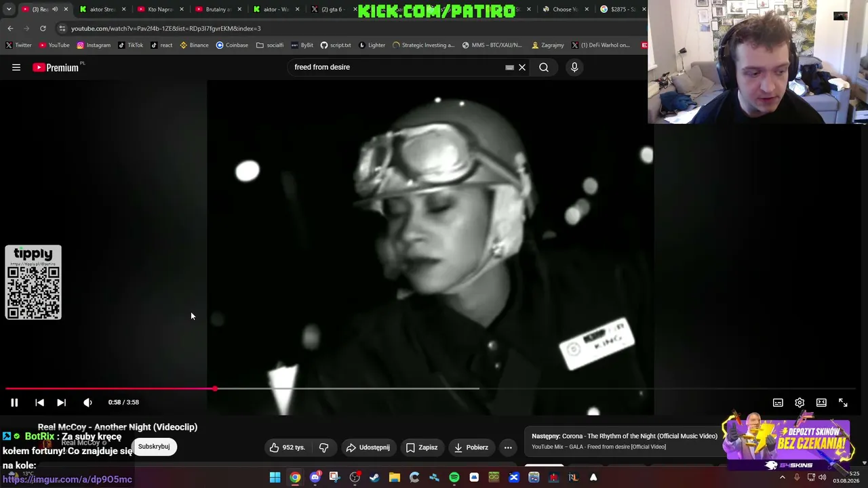This screenshot has height=488, width=868.
Task: Switch to theater mode view
Action: (x=821, y=403)
